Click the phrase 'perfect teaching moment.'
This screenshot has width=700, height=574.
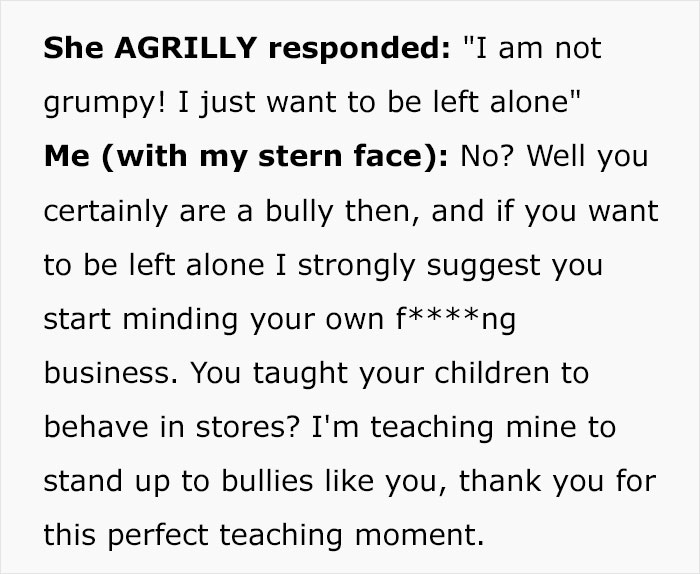pyautogui.click(x=296, y=535)
